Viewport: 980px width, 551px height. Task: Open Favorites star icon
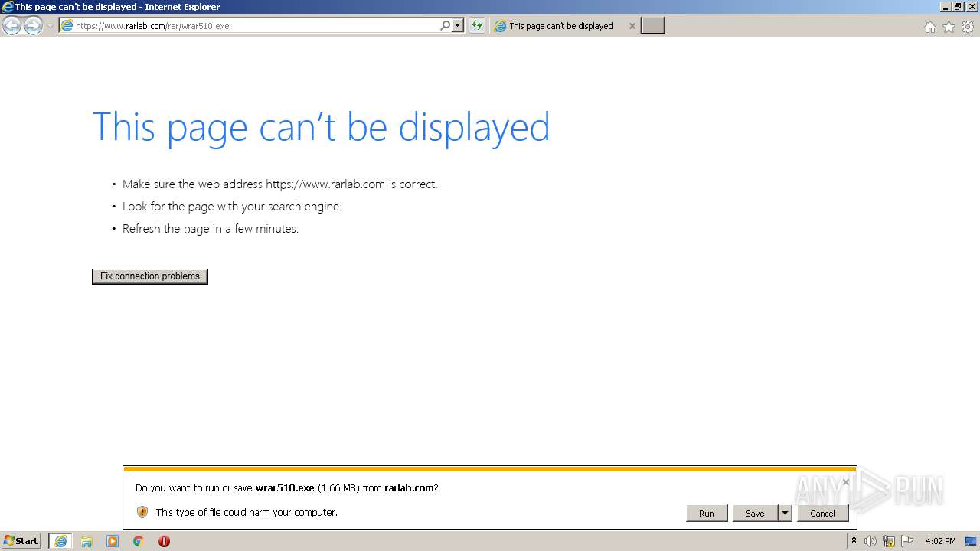pos(949,27)
